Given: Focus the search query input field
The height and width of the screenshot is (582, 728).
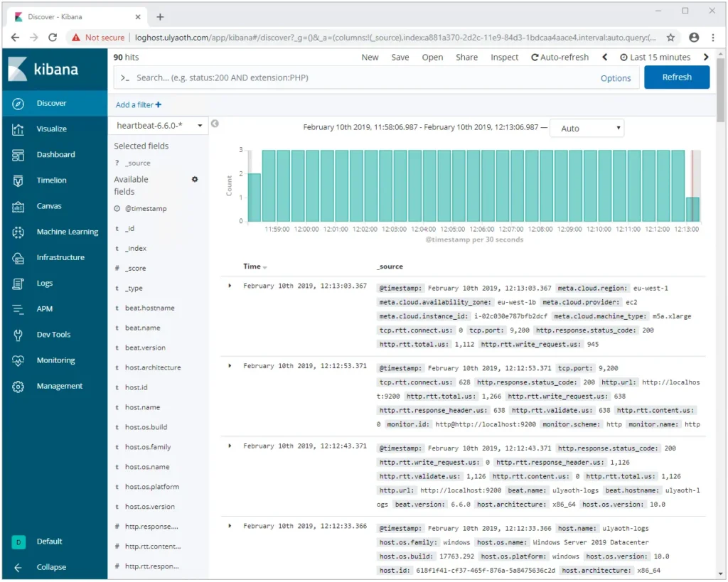Looking at the screenshot, I should (355, 78).
